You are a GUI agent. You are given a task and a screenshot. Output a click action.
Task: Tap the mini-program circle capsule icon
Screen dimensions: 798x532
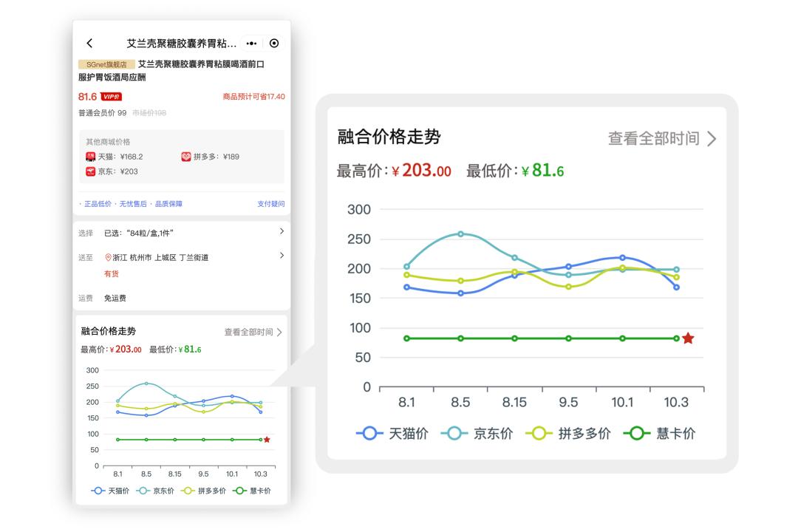(273, 43)
